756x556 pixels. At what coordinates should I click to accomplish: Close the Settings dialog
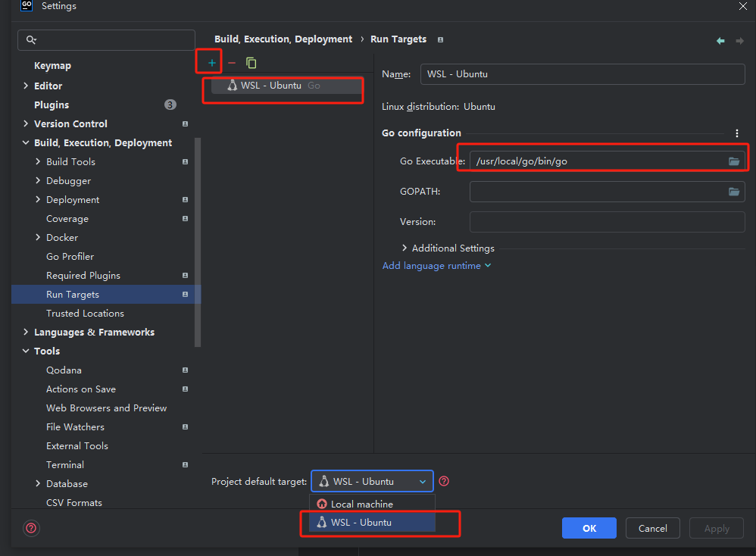click(743, 6)
